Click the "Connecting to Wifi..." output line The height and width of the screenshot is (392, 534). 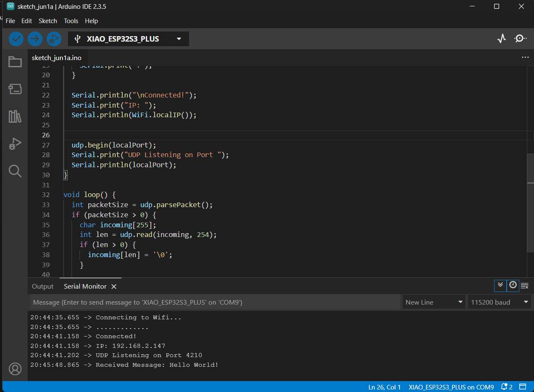(106, 318)
